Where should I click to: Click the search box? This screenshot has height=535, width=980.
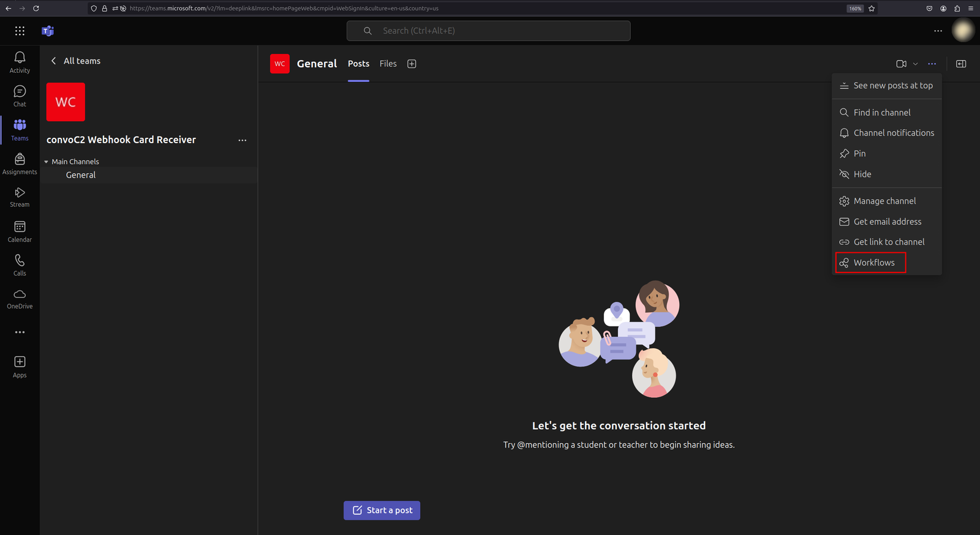pyautogui.click(x=488, y=31)
